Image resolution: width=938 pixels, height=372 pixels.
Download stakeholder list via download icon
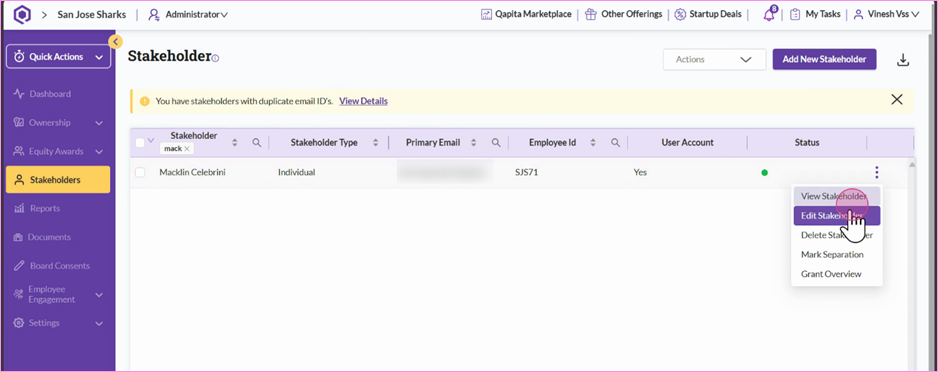click(x=903, y=60)
